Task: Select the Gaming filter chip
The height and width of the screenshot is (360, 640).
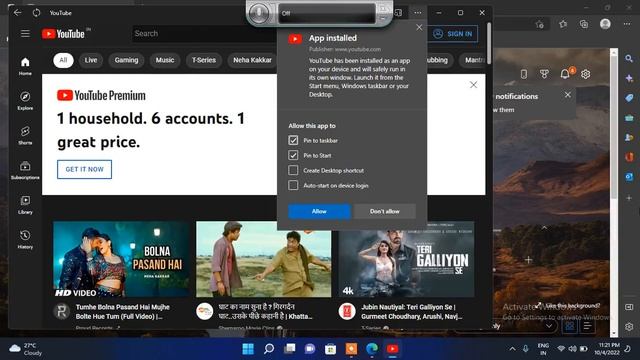Action: [126, 60]
